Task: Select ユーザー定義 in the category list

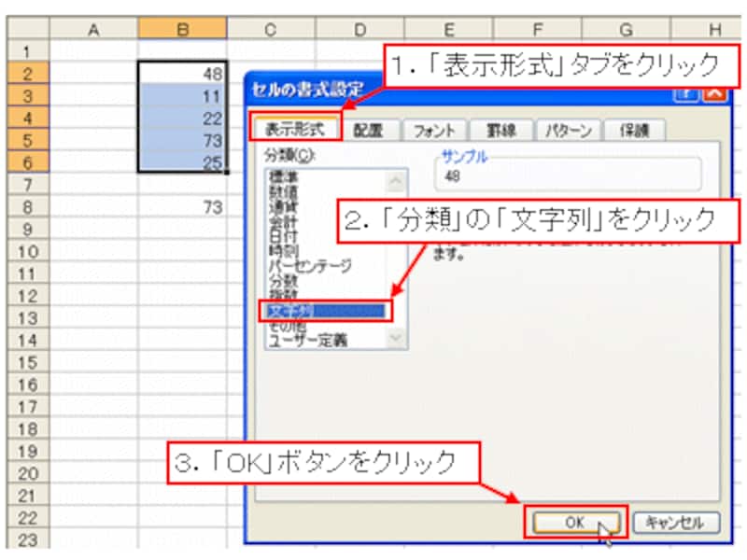Action: pyautogui.click(x=308, y=341)
